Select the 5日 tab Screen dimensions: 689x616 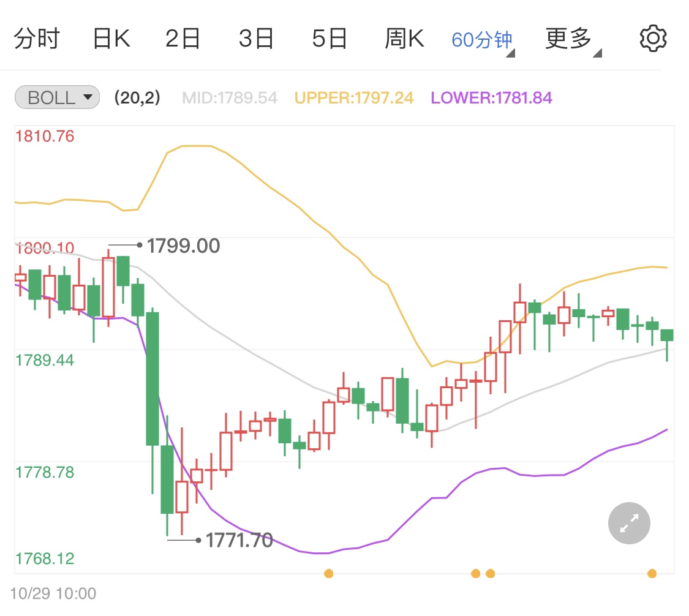[x=329, y=39]
